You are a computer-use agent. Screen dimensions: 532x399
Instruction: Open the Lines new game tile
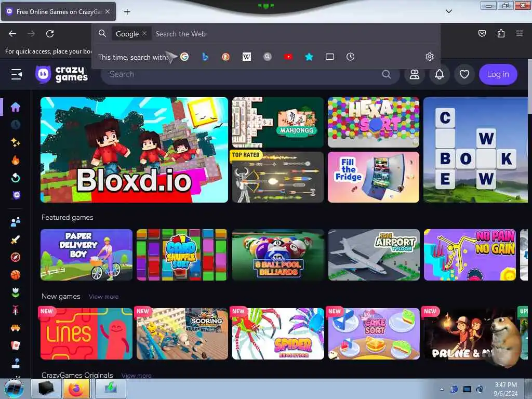pos(87,334)
